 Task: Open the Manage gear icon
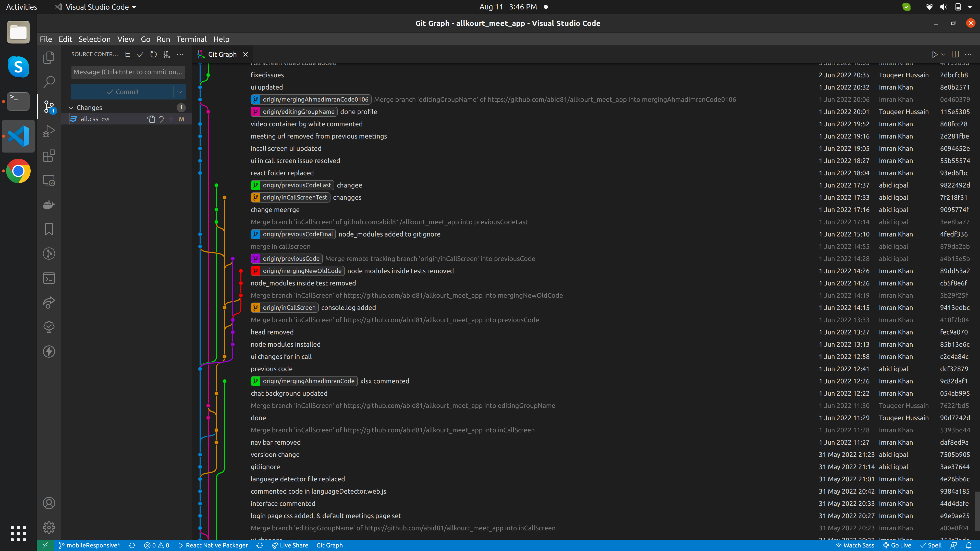click(x=49, y=528)
